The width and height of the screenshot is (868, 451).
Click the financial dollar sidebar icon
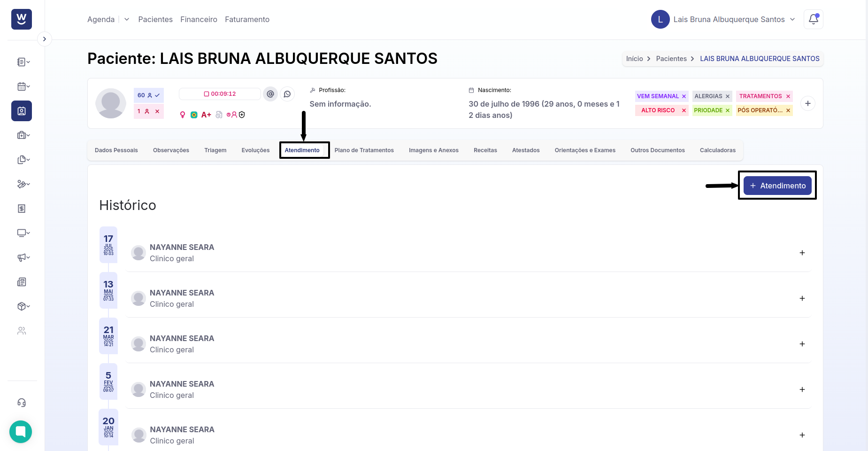22,209
